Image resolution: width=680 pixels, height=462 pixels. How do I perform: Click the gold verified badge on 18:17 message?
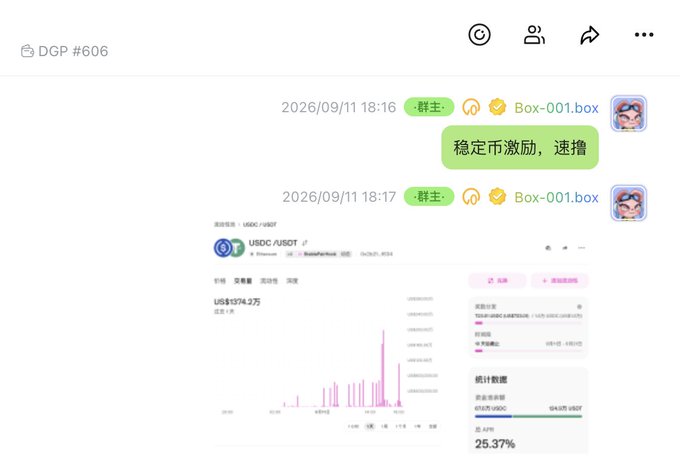[497, 197]
